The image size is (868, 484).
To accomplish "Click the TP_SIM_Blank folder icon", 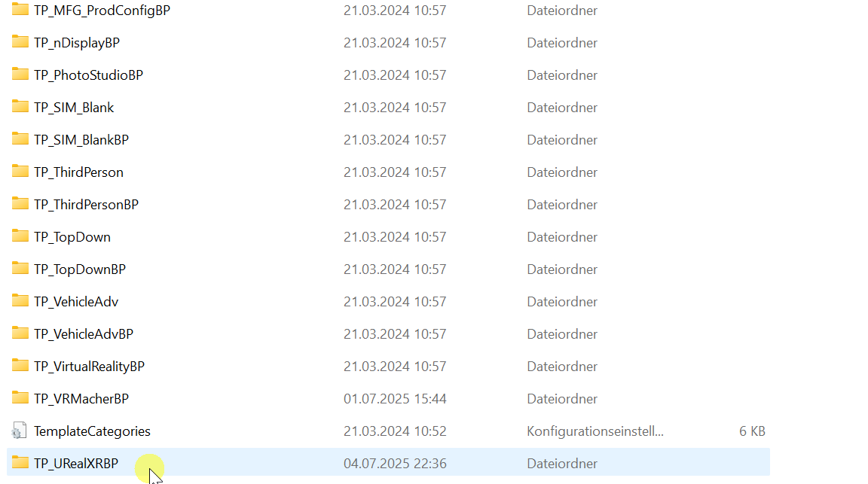I will 20,106.
